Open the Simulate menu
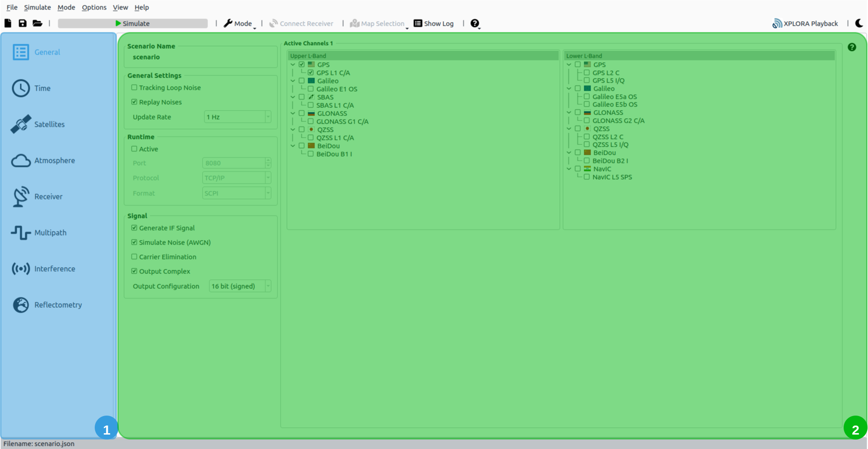The height and width of the screenshot is (449, 868). pyautogui.click(x=37, y=7)
